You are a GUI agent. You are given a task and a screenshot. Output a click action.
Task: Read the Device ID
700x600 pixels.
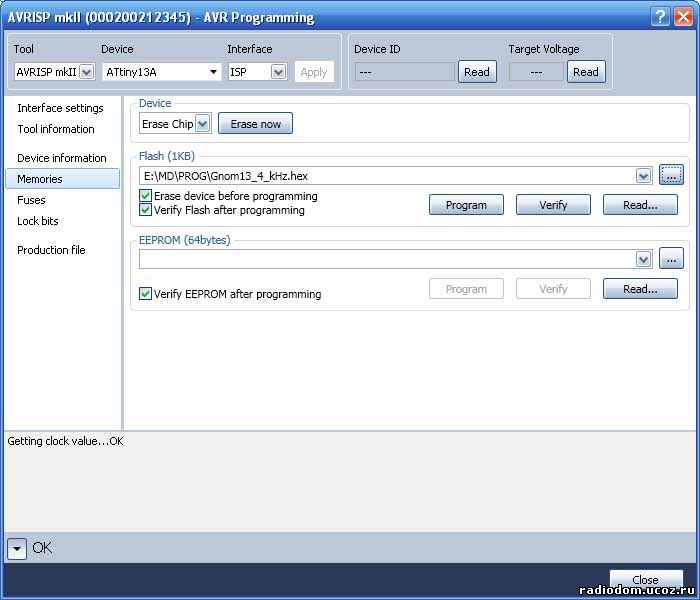click(477, 72)
